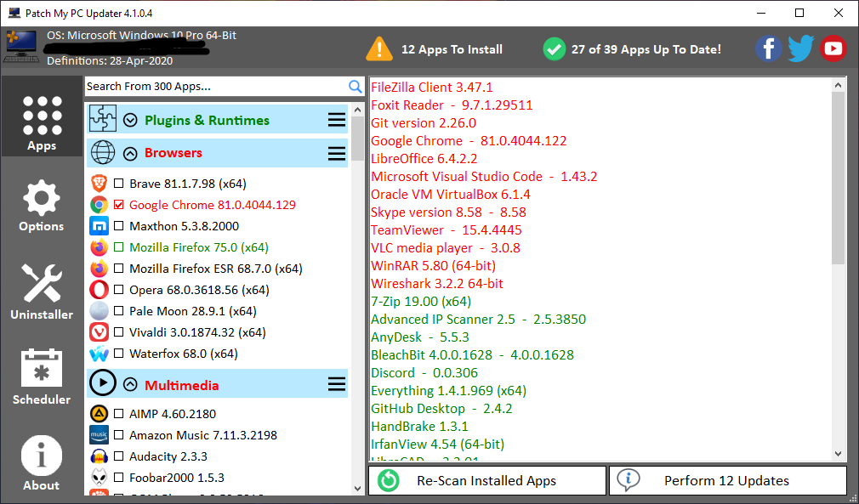Click the Vivaldi logo icon
Screen dimensions: 859x504
pyautogui.click(x=100, y=332)
